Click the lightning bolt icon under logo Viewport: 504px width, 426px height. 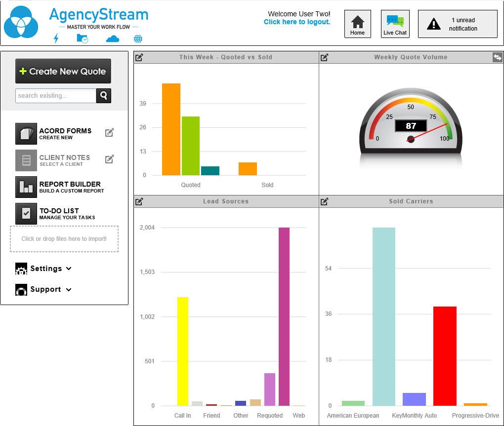56,39
